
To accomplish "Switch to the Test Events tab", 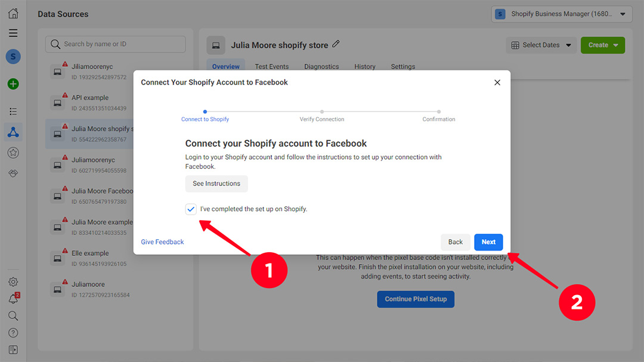I will pyautogui.click(x=271, y=67).
